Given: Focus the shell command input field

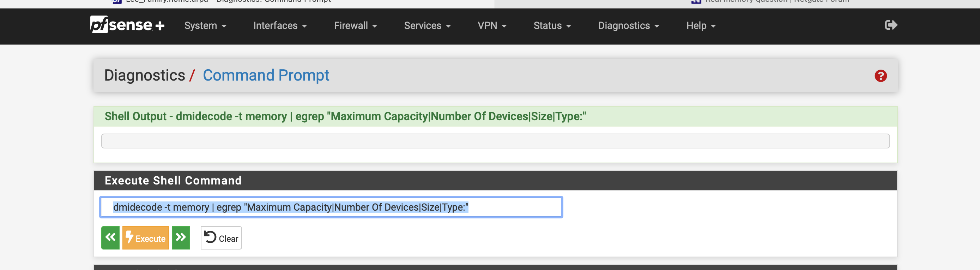Looking at the screenshot, I should coord(331,207).
